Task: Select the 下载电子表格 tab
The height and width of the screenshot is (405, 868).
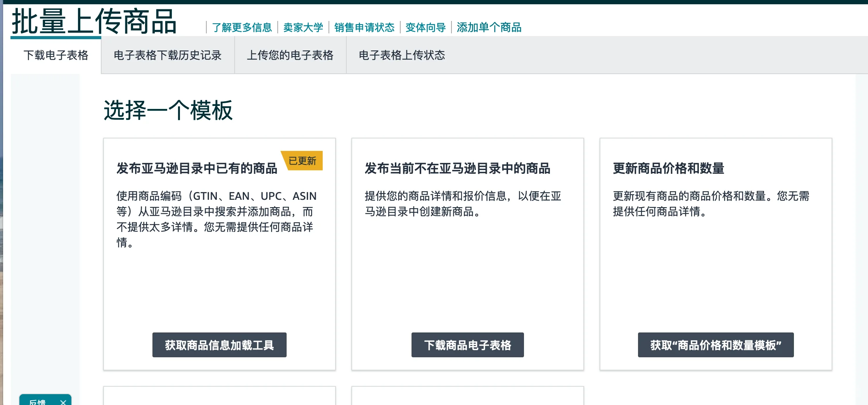Action: pos(56,55)
